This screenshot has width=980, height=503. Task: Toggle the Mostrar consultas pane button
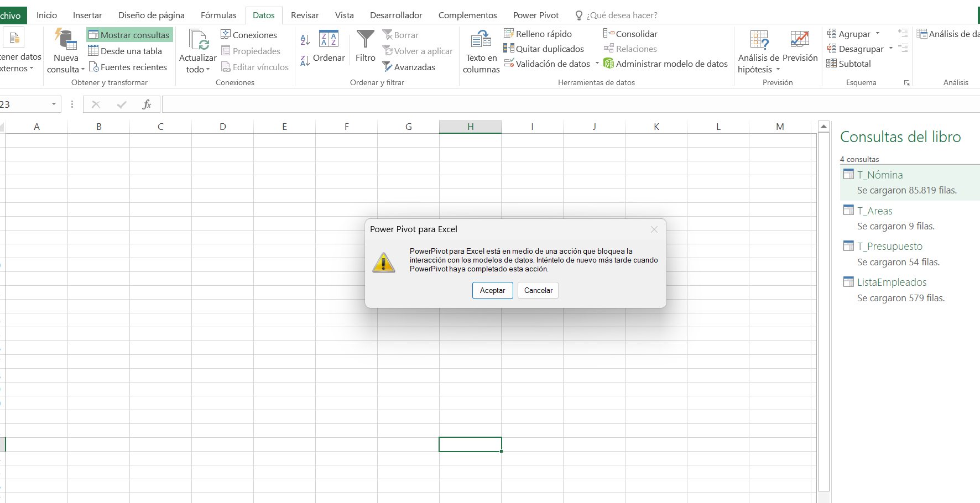tap(129, 35)
